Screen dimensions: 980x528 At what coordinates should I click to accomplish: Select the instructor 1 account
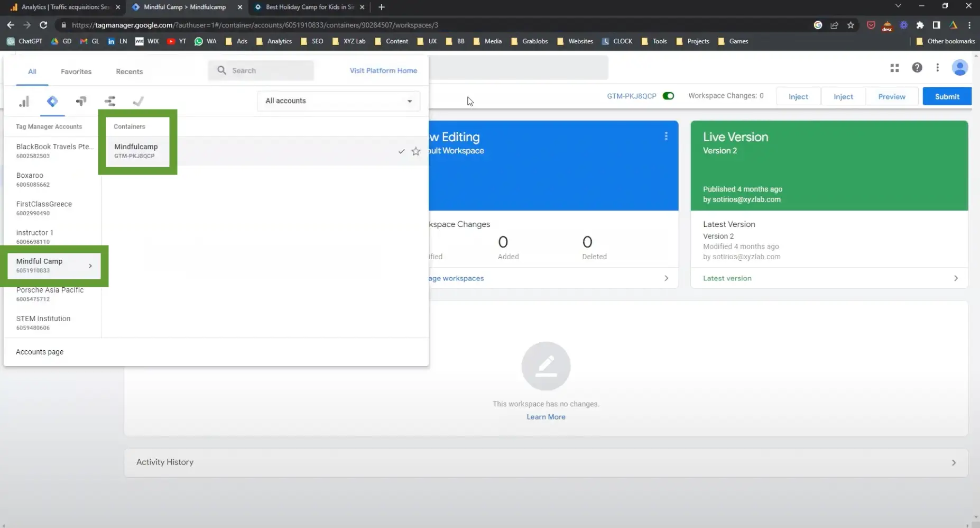point(34,236)
